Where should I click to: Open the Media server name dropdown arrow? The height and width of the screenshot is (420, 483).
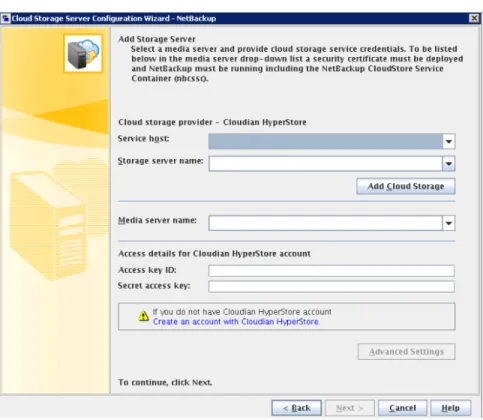coord(449,223)
